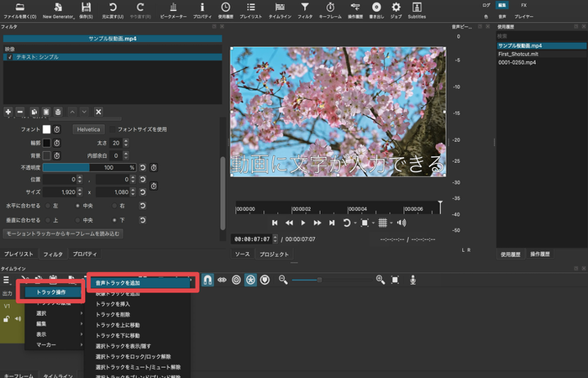The height and width of the screenshot is (378, 588).
Task: Switch to the プロパティ tab
Action: 84,254
